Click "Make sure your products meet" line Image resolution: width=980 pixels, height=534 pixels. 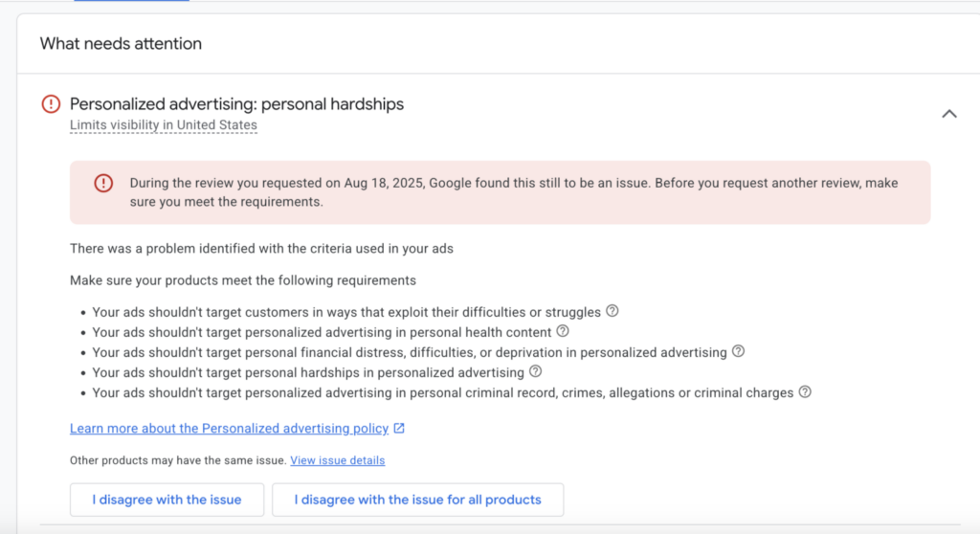pos(243,280)
